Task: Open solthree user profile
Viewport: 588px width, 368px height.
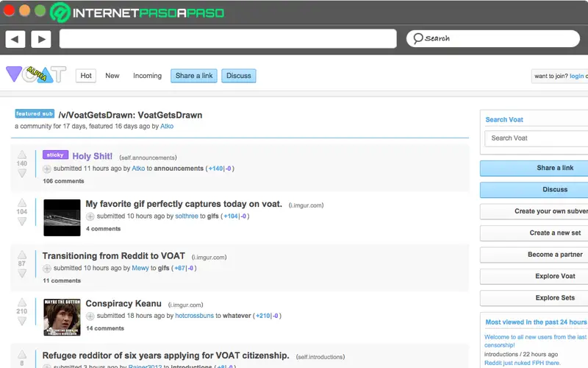Action: (x=187, y=216)
